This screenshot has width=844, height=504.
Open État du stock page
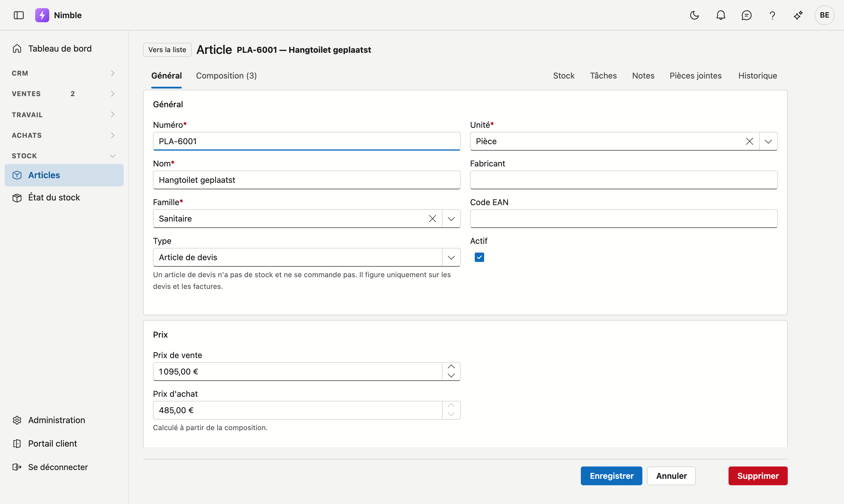click(x=64, y=197)
